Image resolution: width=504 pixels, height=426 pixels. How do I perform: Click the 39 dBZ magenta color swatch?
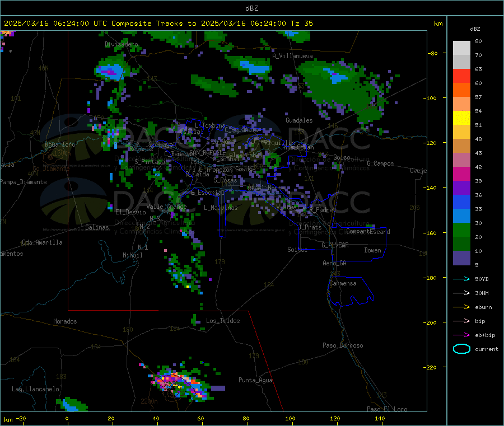(x=461, y=174)
